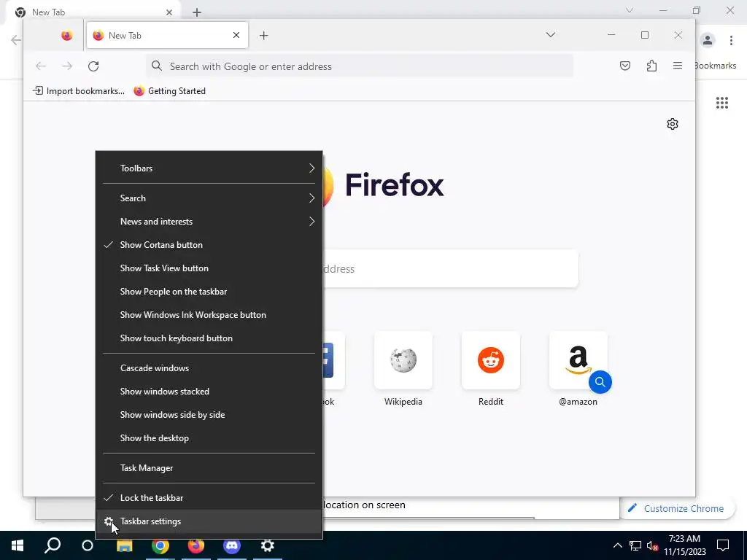Reload the Firefox page
747x560 pixels.
click(x=93, y=66)
